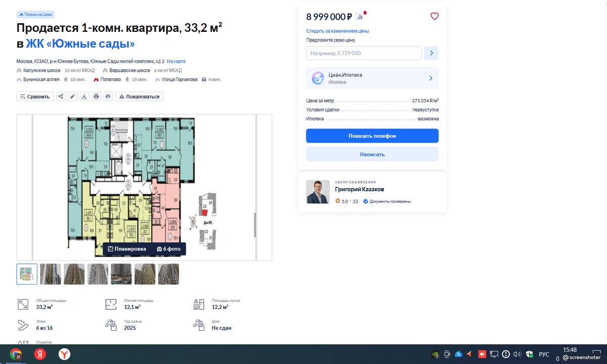This screenshot has height=364, width=607.
Task: Click the offer price input field
Action: pos(364,53)
